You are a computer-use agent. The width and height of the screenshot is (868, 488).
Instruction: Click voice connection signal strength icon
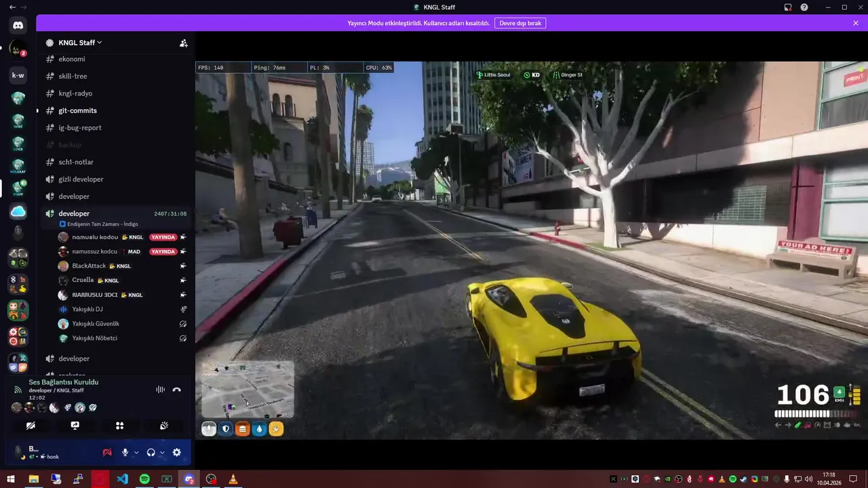[18, 390]
